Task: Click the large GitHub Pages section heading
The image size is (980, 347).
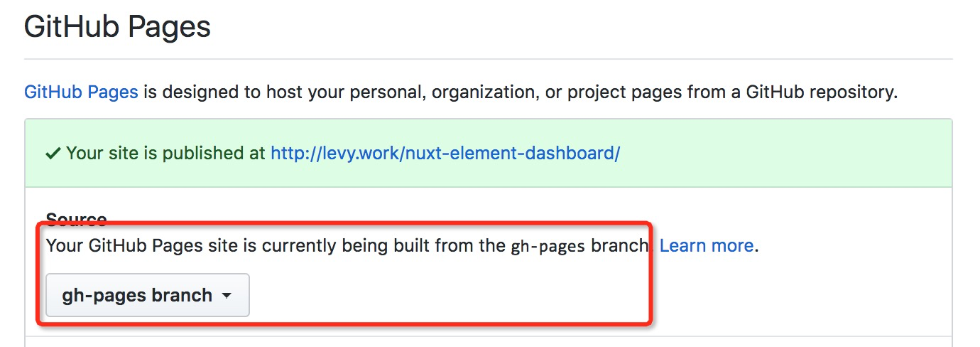Action: [x=117, y=27]
